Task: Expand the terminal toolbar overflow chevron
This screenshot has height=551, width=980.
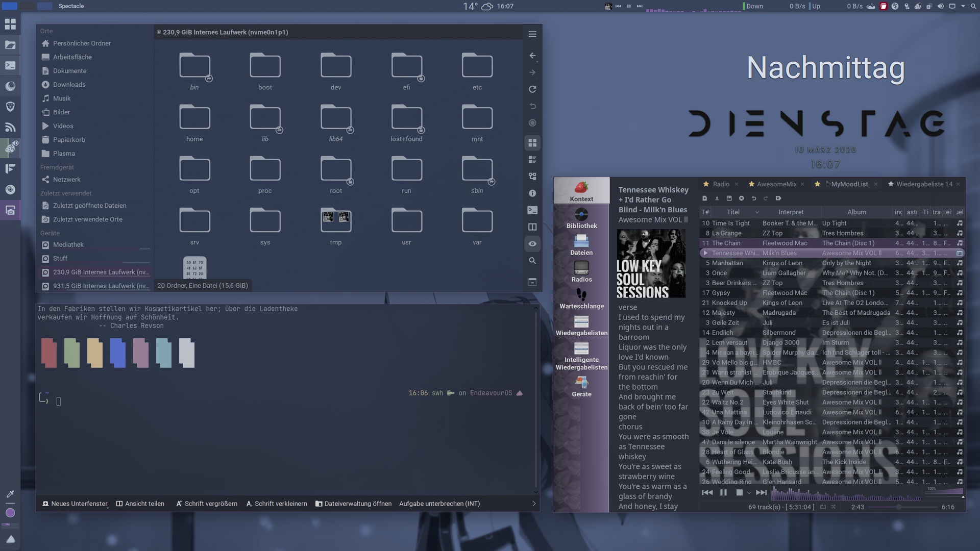Action: point(534,504)
